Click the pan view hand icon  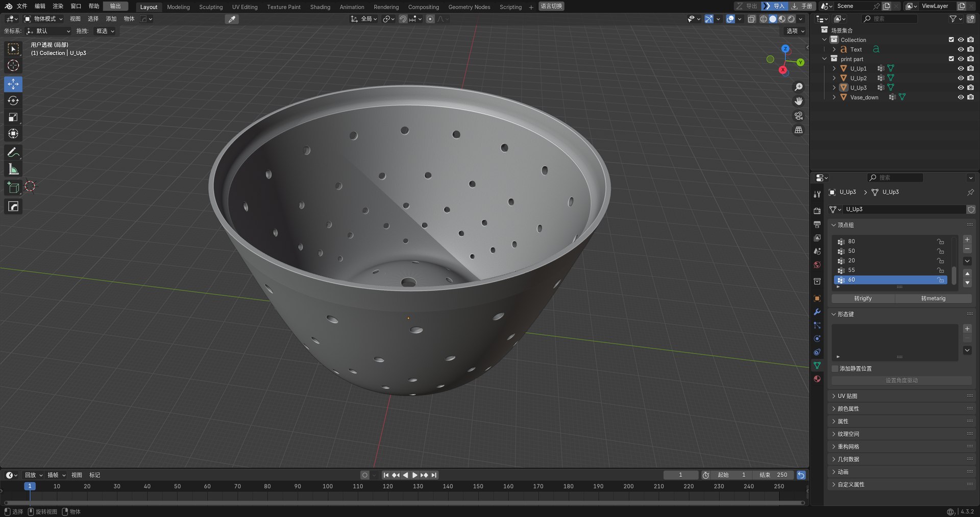[799, 102]
